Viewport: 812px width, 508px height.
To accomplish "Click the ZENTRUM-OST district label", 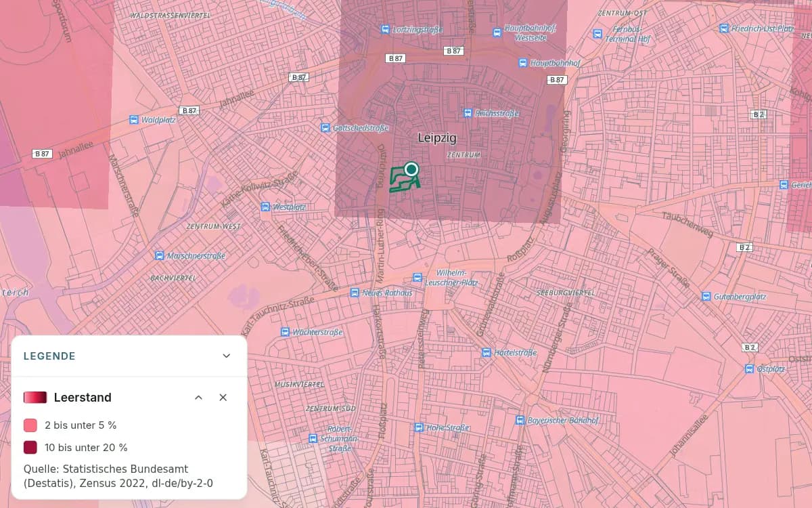I will click(x=623, y=13).
